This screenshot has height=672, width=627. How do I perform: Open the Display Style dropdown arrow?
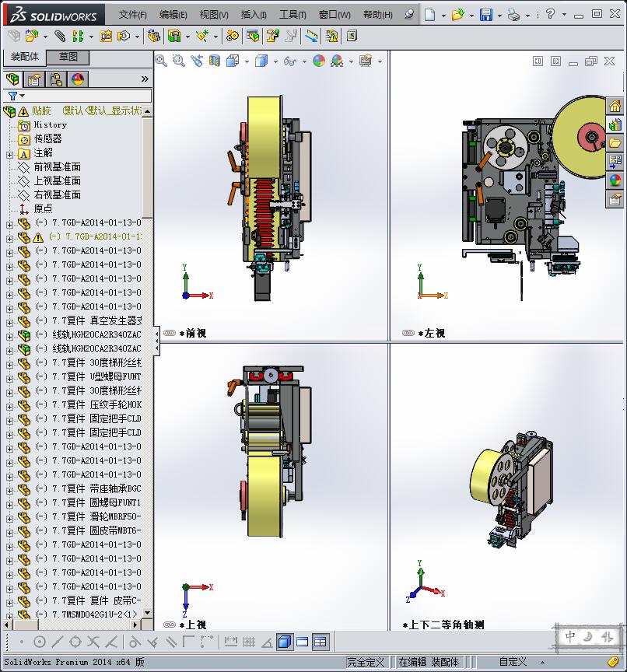pos(275,61)
